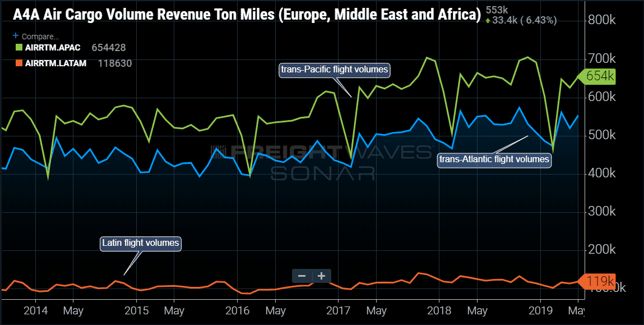Click the zoom out minus button
Image resolution: width=644 pixels, height=325 pixels.
[302, 276]
